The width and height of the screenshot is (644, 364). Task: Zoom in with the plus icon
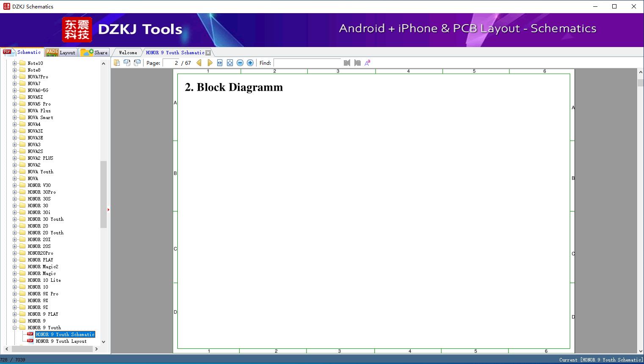[x=250, y=63]
